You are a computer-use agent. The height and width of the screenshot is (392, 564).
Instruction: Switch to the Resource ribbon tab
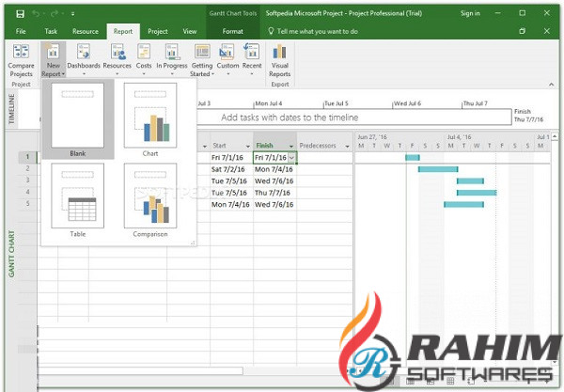(86, 32)
